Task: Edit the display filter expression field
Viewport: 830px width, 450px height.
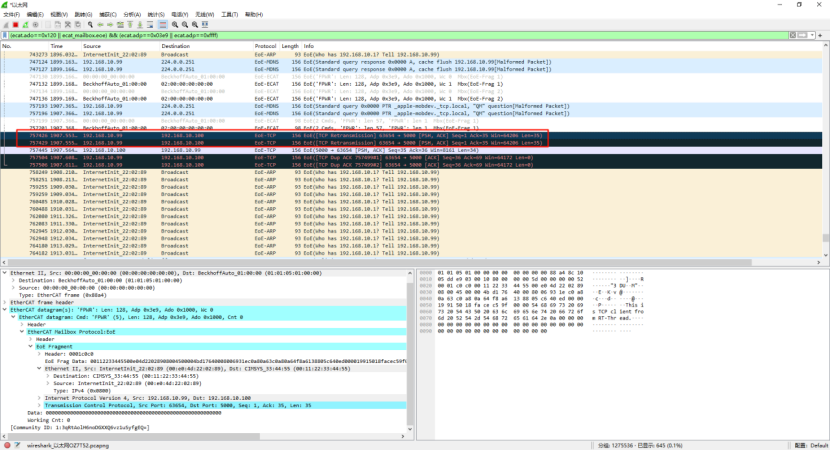Action: (x=398, y=35)
